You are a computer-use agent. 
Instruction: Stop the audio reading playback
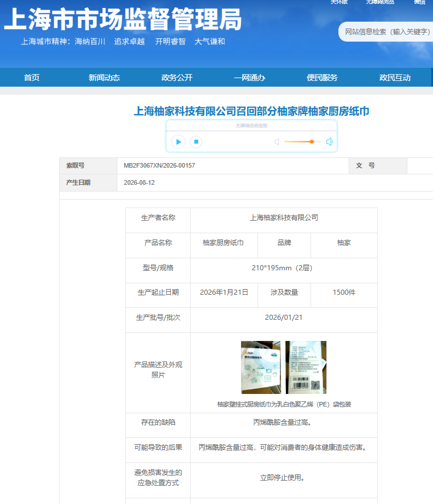coord(196,142)
